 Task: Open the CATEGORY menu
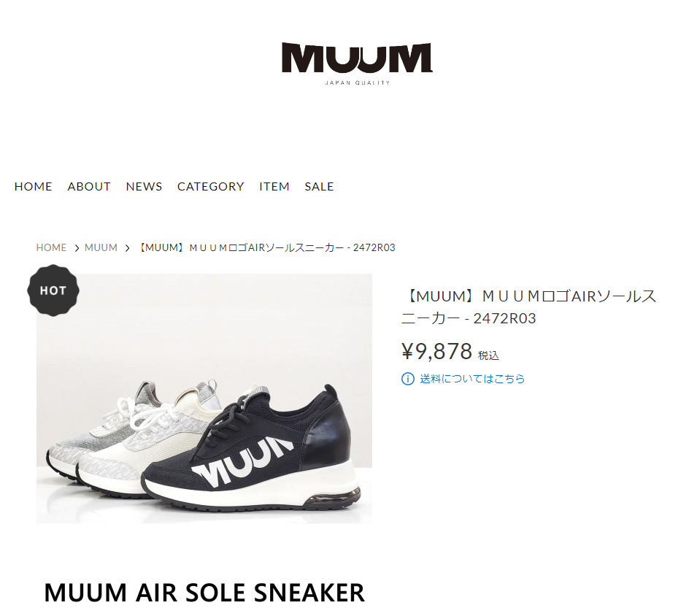[210, 187]
